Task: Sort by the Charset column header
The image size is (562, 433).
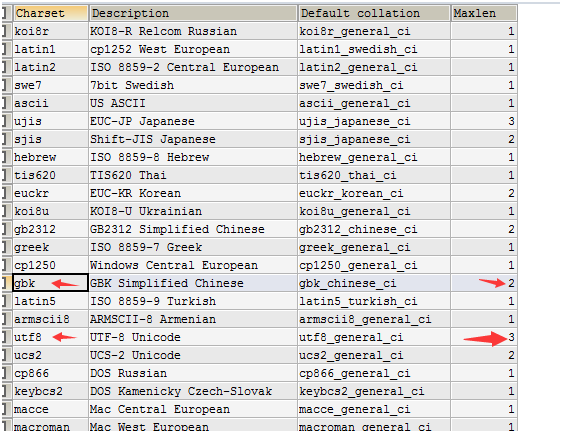Action: [51, 13]
